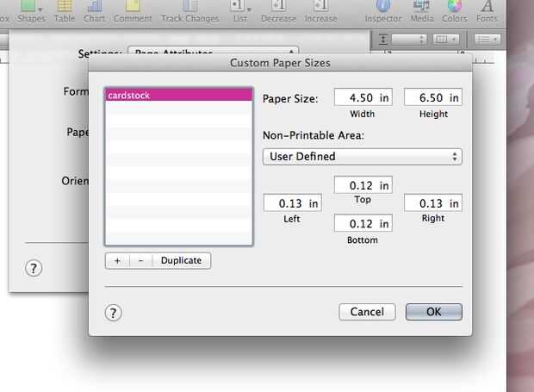Open help in the Page Setup sheet
The width and height of the screenshot is (534, 392).
34,269
